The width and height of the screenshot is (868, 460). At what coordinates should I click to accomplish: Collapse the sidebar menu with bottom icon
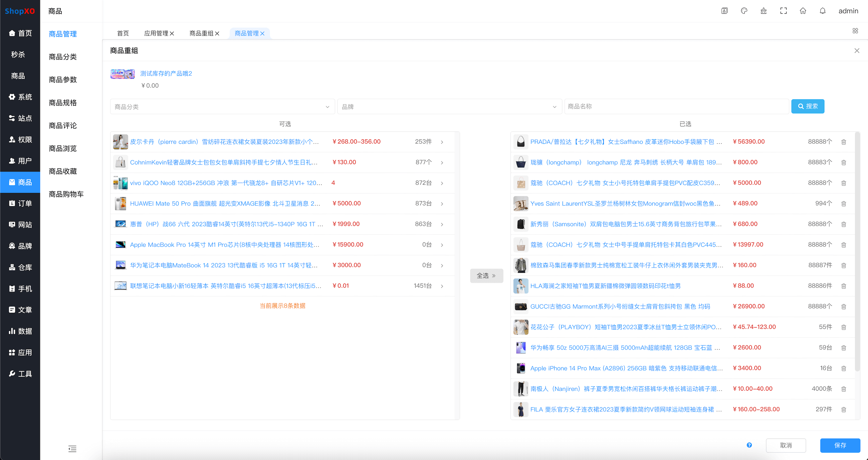coord(72,449)
